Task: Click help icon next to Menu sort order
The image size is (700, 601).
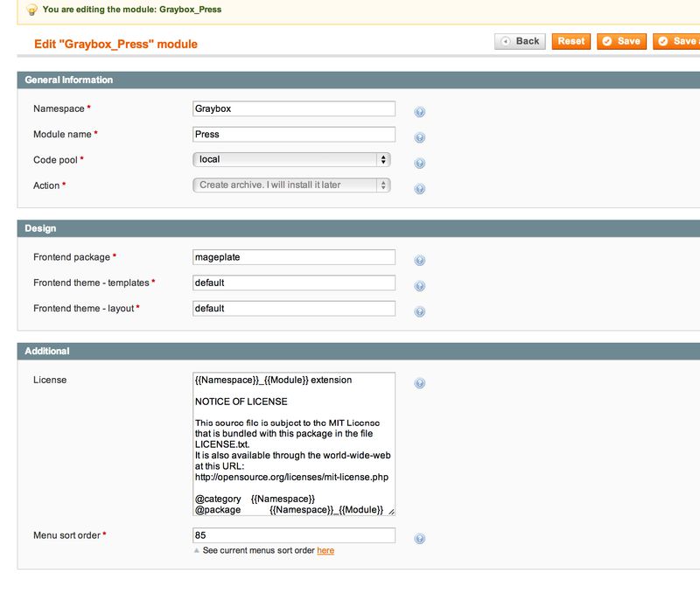Action: (x=420, y=539)
